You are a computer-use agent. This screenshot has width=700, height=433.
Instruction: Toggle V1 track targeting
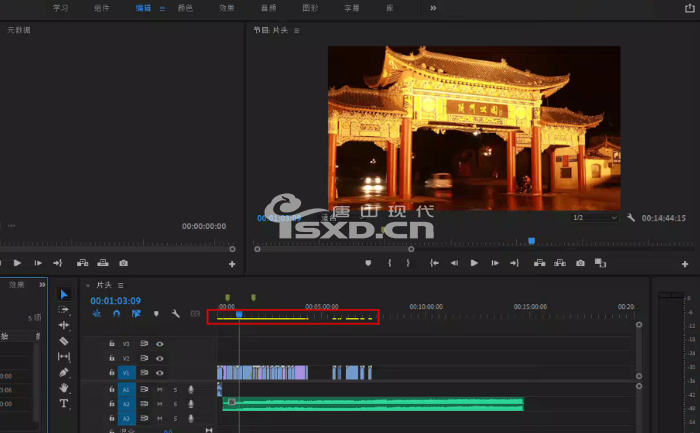[126, 373]
